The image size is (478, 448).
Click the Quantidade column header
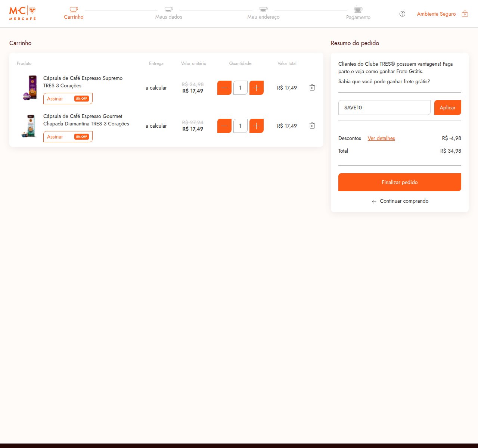click(x=240, y=63)
